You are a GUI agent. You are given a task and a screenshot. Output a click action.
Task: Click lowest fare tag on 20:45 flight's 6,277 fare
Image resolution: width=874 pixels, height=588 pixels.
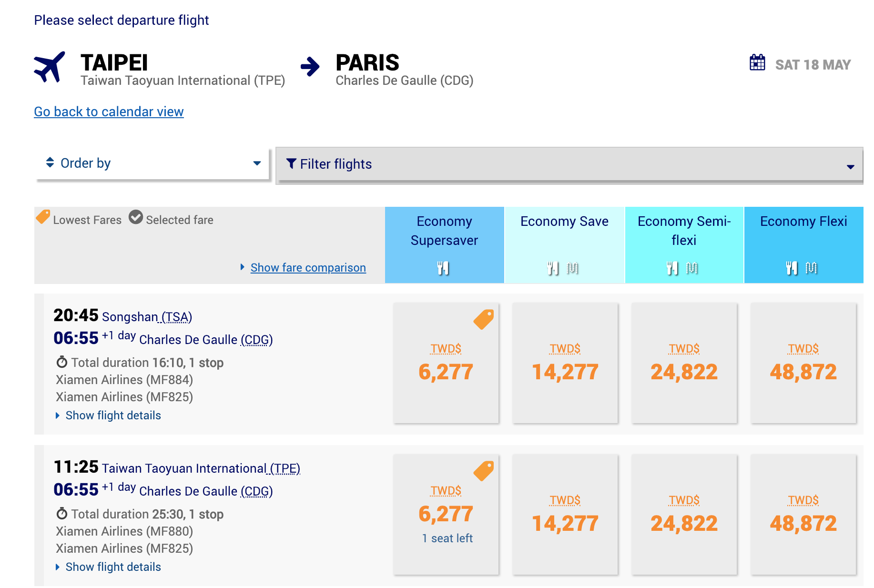(x=483, y=320)
